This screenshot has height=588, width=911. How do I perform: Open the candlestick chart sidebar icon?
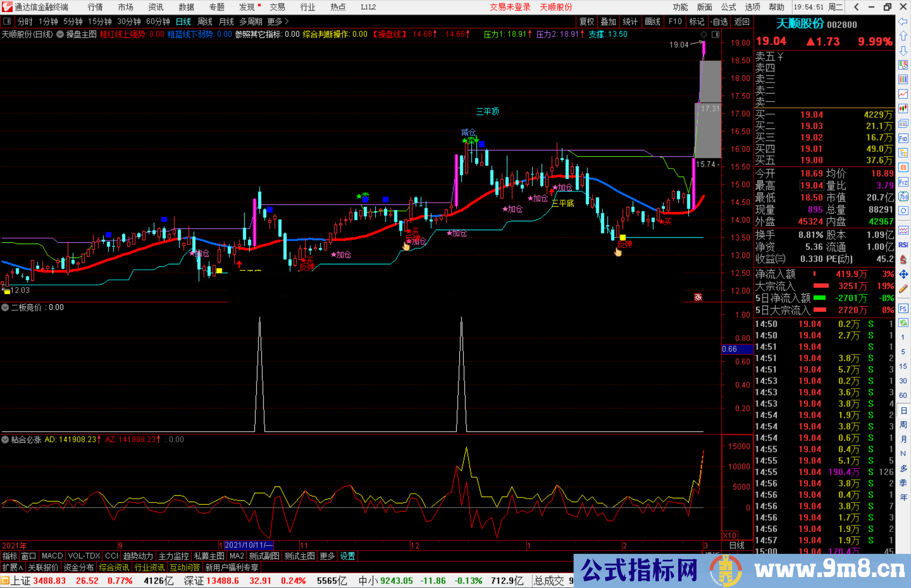click(903, 108)
